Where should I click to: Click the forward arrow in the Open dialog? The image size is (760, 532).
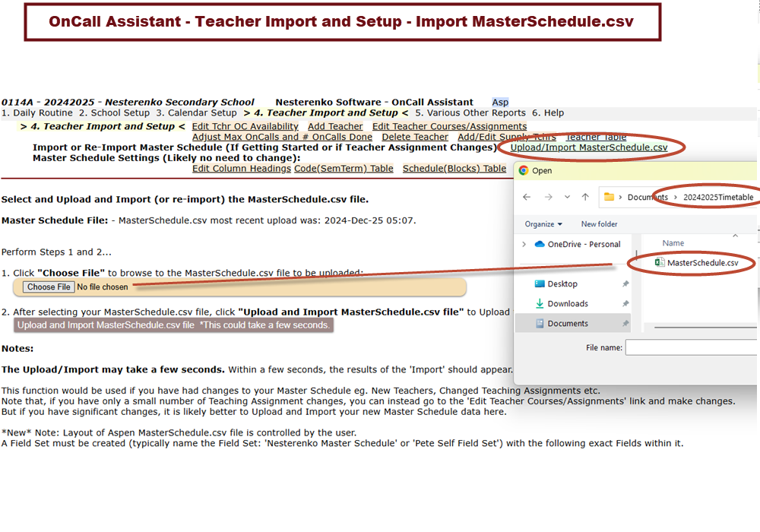[547, 197]
